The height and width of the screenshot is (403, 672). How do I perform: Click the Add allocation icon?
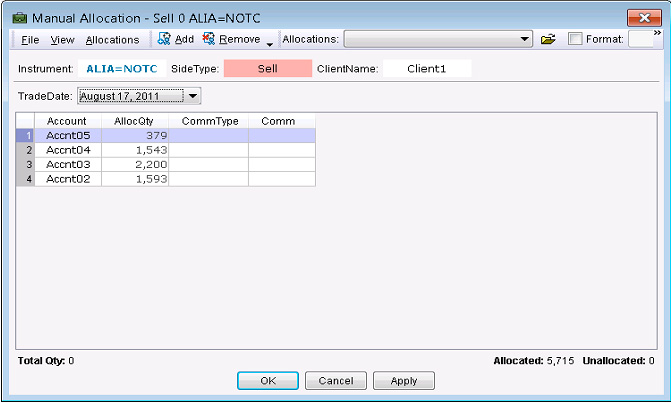(x=164, y=39)
